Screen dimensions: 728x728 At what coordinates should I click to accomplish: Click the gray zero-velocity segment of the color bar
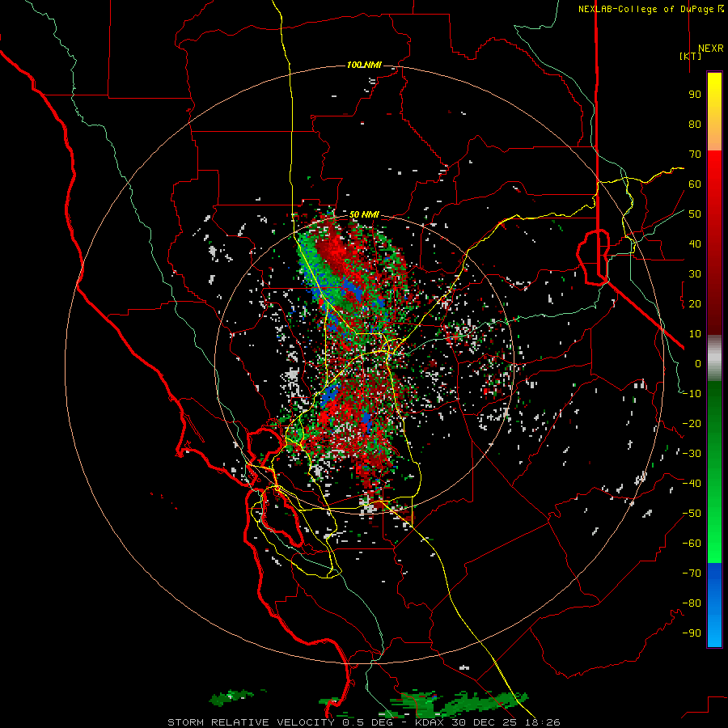pos(714,358)
